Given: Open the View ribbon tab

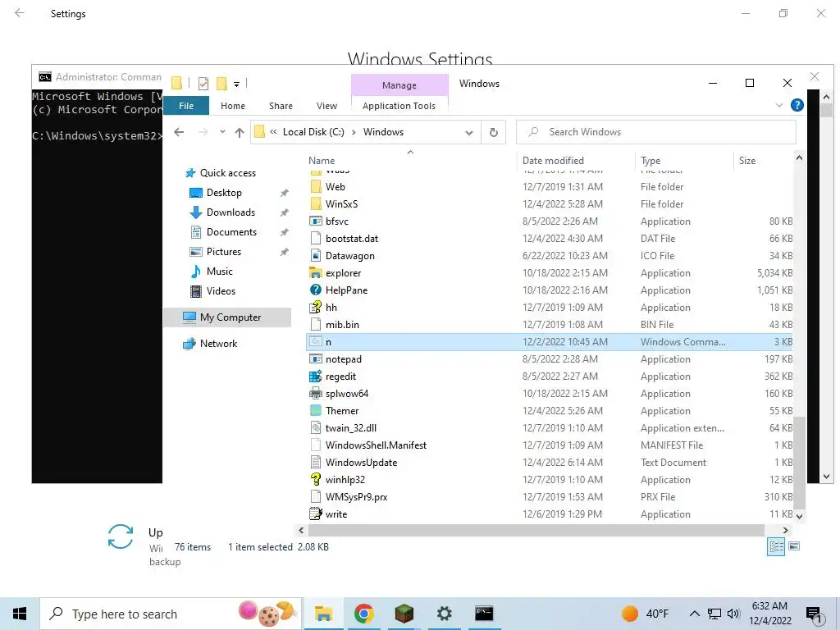Looking at the screenshot, I should click(326, 106).
